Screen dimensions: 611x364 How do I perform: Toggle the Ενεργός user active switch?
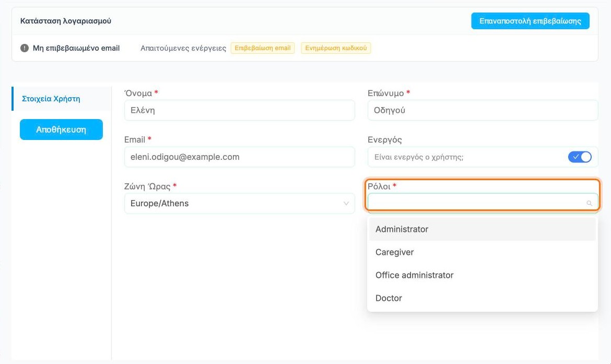pos(580,157)
